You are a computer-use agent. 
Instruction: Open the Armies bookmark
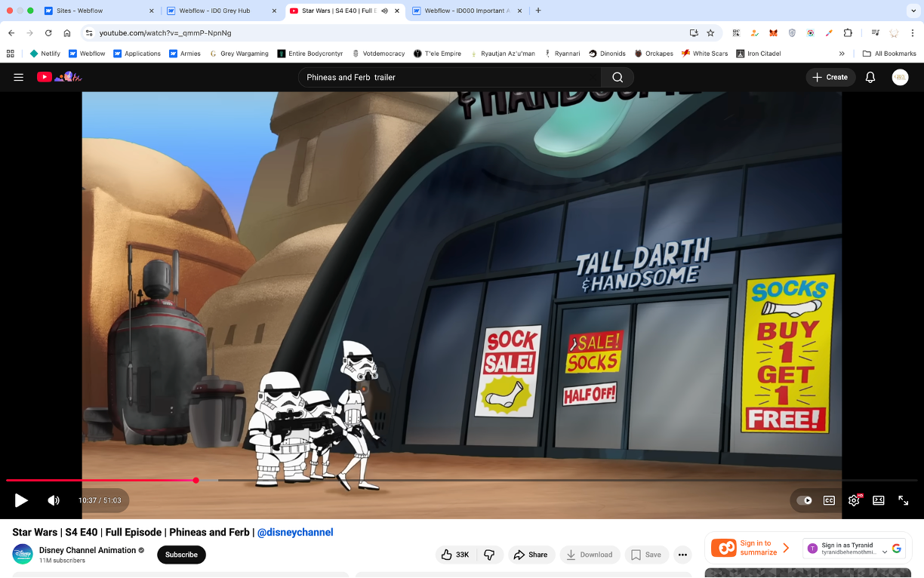pos(185,54)
